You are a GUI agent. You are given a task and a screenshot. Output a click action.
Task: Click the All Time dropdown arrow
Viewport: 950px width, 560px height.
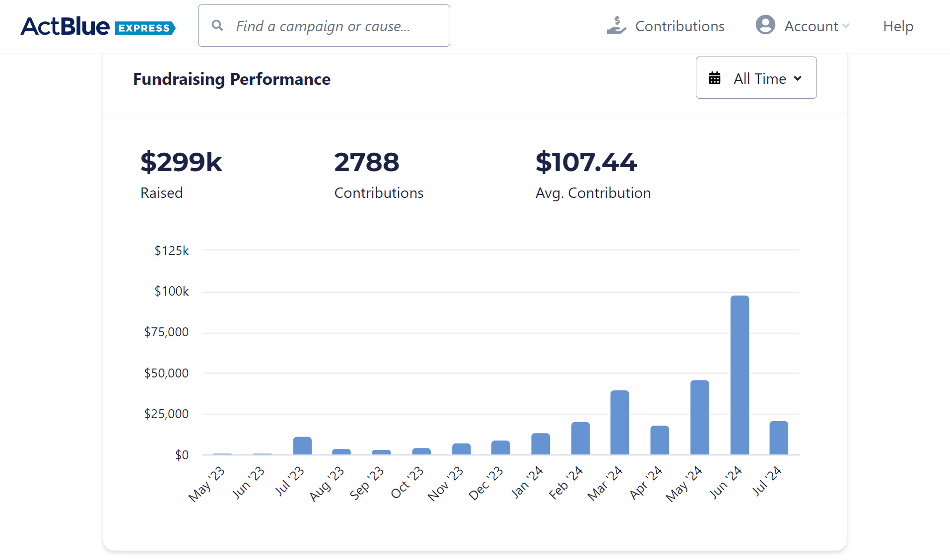coord(798,78)
